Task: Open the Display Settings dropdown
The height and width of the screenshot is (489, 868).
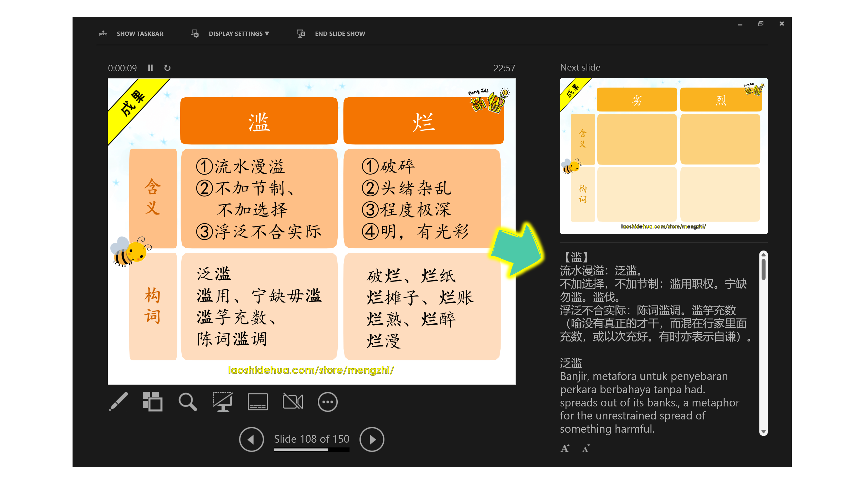Action: click(x=239, y=34)
